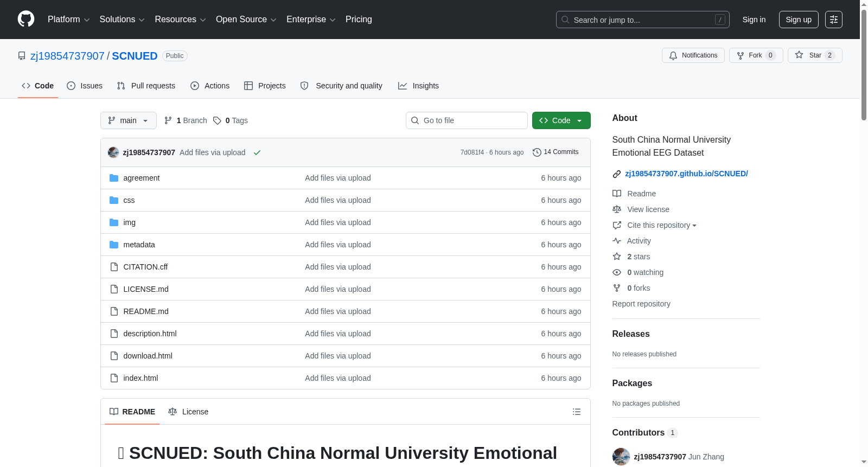The image size is (868, 467).
Task: Select the Security and quality tab
Action: pyautogui.click(x=341, y=86)
